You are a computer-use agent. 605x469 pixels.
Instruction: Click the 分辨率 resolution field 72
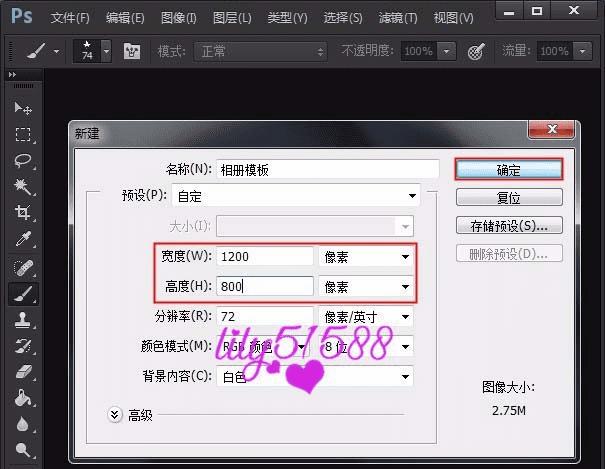pos(265,317)
